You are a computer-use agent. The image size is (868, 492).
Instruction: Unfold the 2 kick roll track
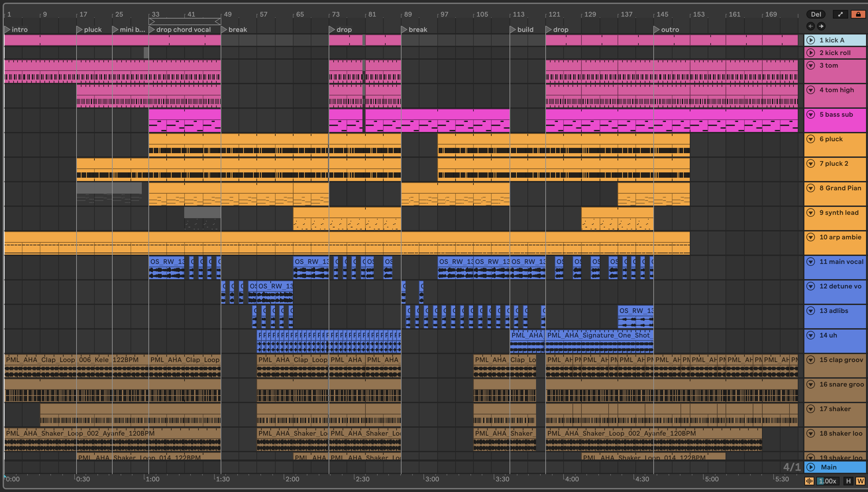coord(811,53)
